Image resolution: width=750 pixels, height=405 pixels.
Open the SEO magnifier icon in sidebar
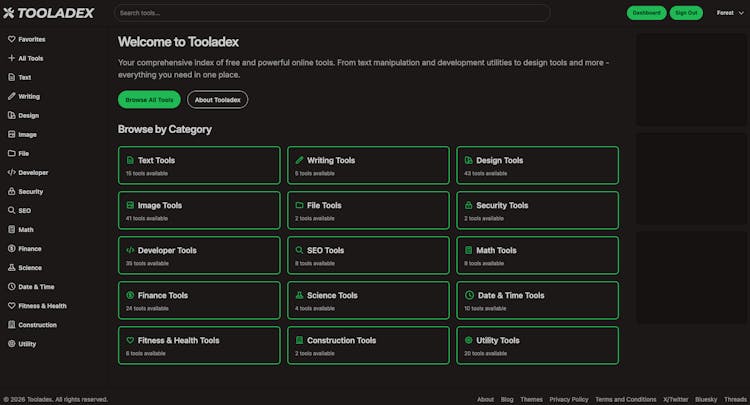click(x=12, y=210)
